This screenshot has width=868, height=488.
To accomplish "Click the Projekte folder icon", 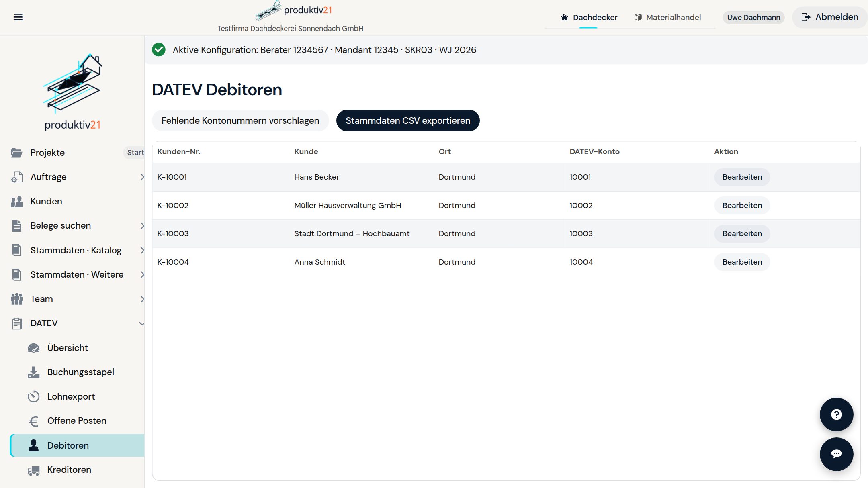I will pyautogui.click(x=16, y=153).
